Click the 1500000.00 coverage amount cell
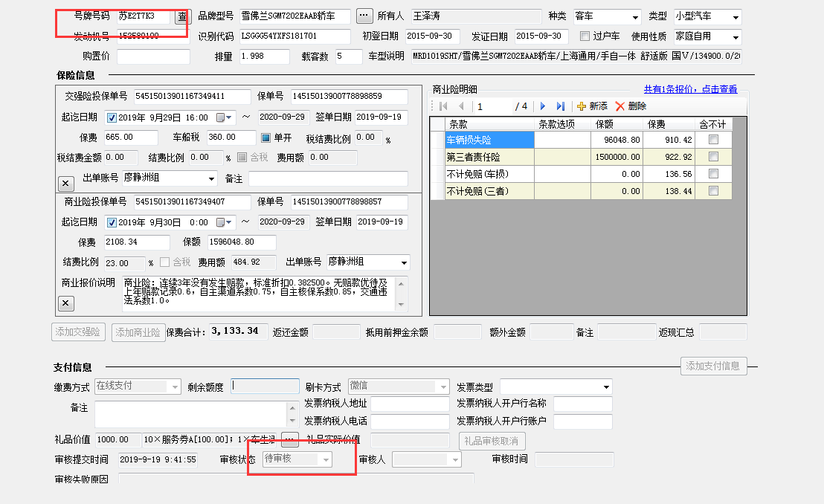 [617, 157]
